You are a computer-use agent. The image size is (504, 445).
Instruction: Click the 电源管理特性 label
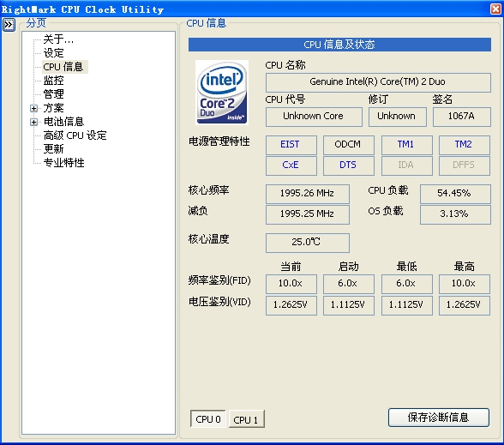[x=219, y=141]
